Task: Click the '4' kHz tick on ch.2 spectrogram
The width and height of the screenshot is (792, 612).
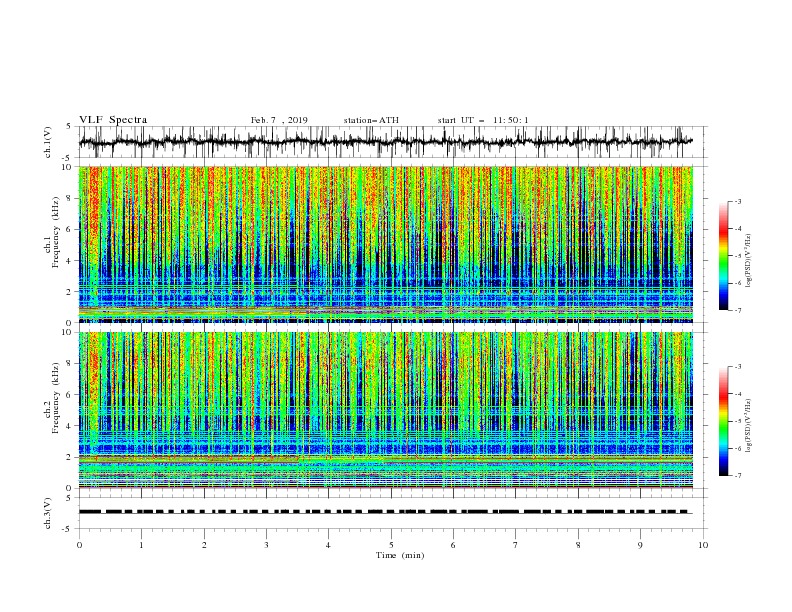Action: [70, 426]
